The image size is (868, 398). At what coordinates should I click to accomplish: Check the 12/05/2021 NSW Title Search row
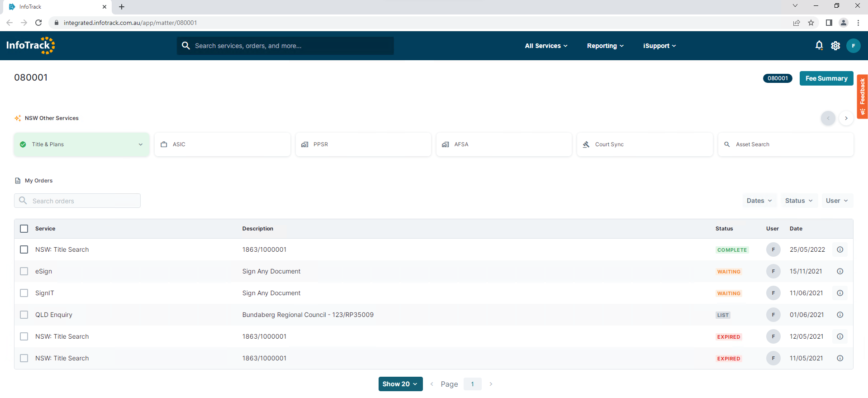[x=24, y=336]
